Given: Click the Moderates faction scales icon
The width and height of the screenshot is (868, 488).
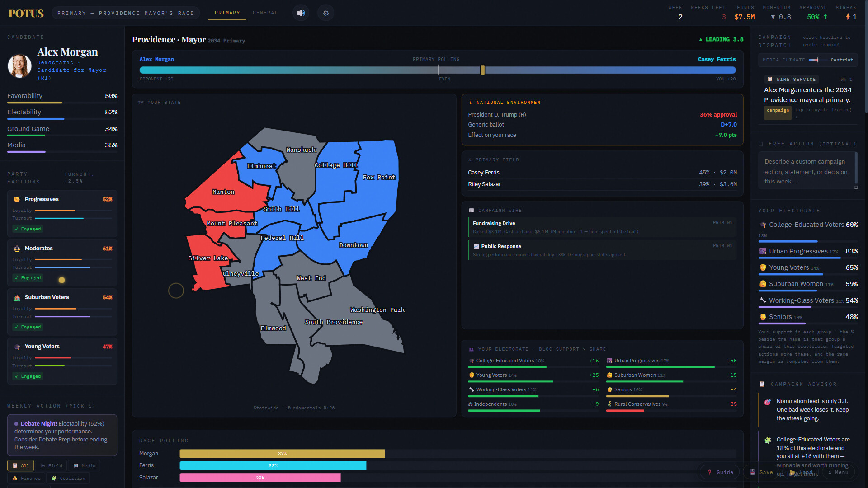Looking at the screenshot, I should click(17, 249).
